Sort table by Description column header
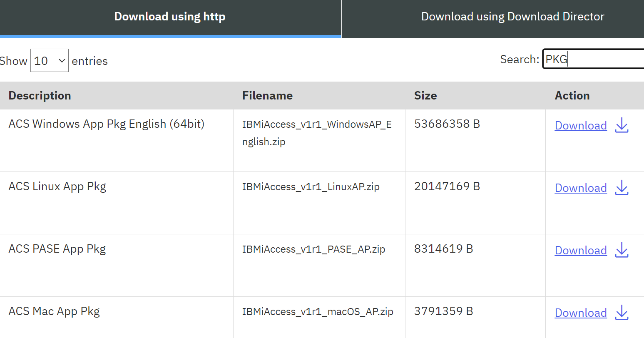The width and height of the screenshot is (644, 338). pyautogui.click(x=40, y=95)
